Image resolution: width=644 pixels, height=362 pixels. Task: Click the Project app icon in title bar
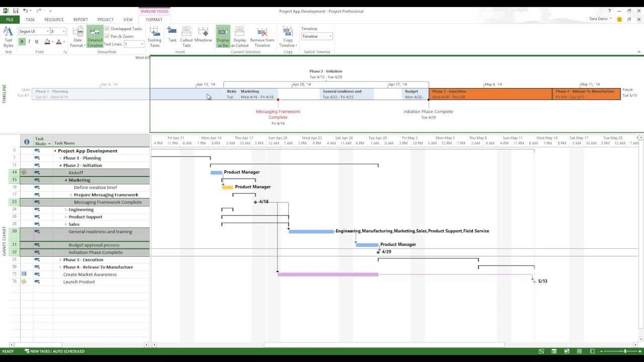pos(5,11)
